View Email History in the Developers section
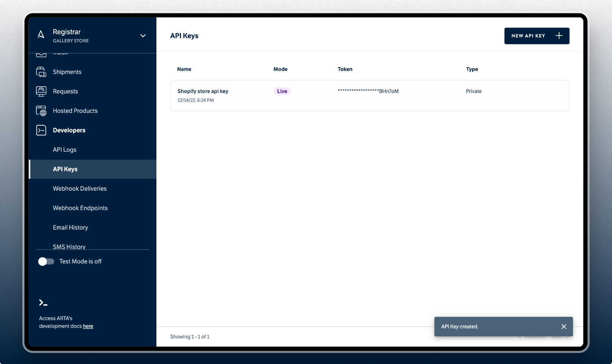The height and width of the screenshot is (364, 612). [x=70, y=227]
